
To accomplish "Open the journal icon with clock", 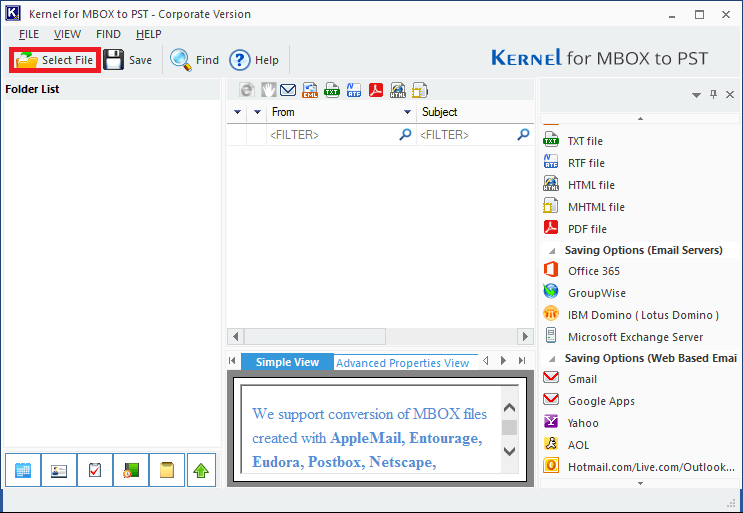I will point(131,470).
